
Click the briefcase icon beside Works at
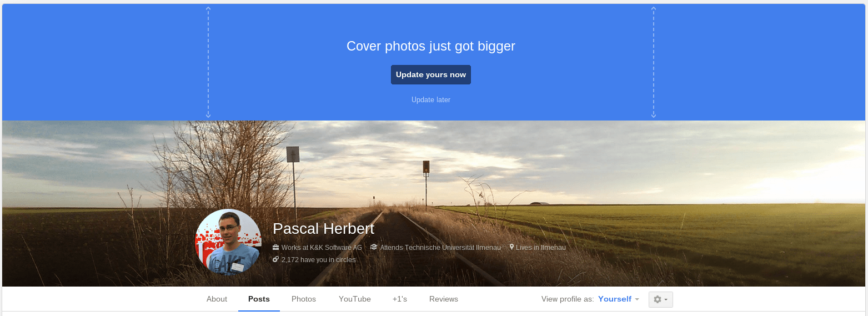[275, 248]
